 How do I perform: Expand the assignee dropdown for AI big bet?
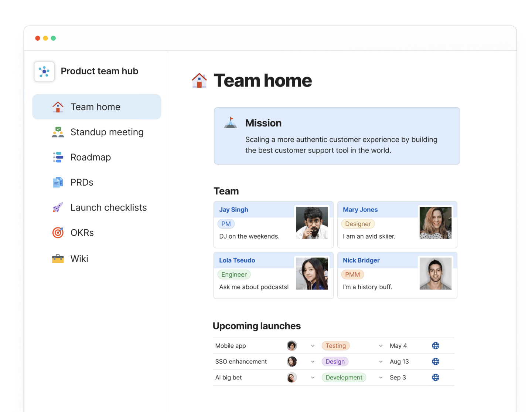tap(313, 377)
